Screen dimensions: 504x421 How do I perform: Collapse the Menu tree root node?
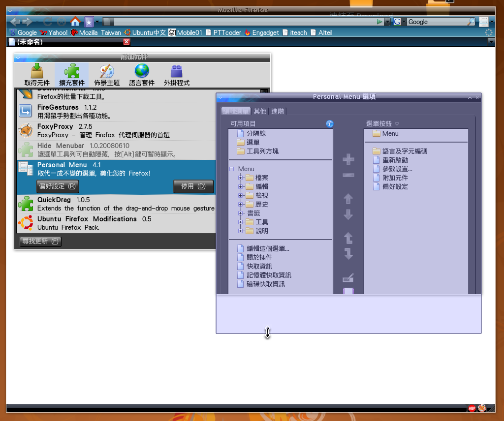pos(232,169)
